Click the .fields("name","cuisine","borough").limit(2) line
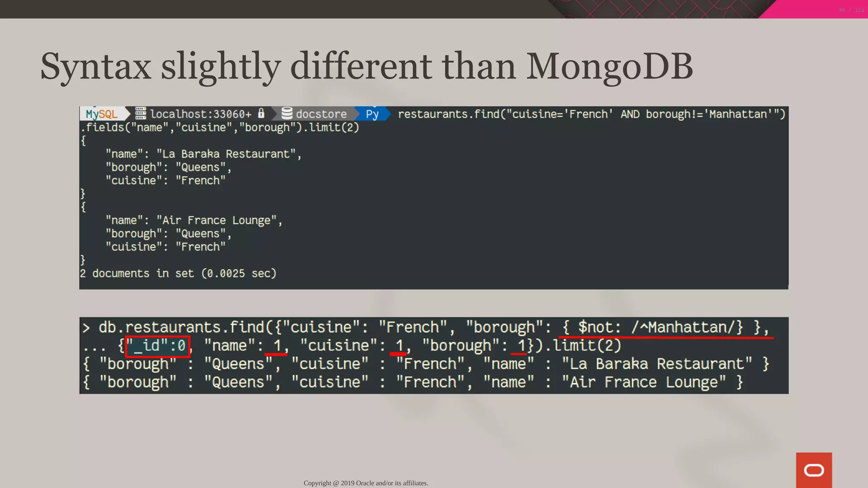Image resolution: width=868 pixels, height=488 pixels. pyautogui.click(x=220, y=128)
